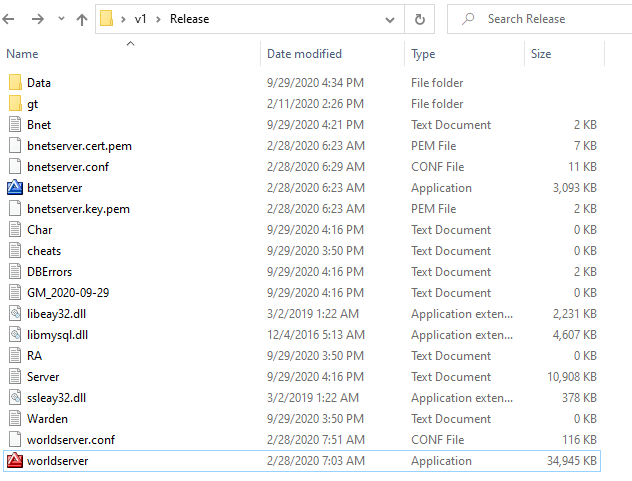The width and height of the screenshot is (632, 481).
Task: Click the DBErrors file name
Action: pos(49,272)
